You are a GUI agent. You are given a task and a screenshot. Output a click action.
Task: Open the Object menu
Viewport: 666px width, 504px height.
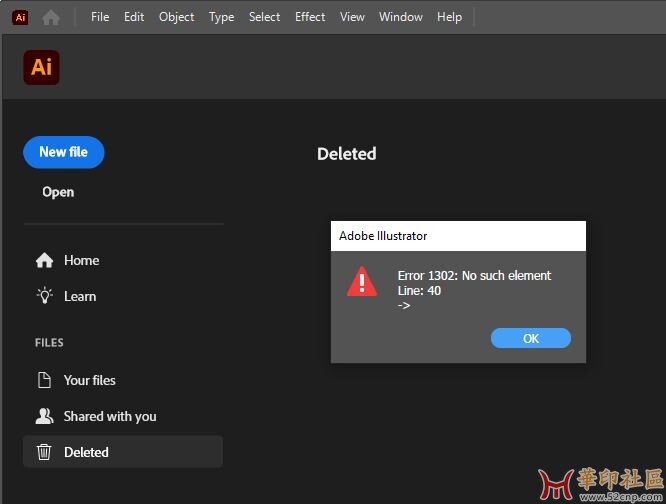(176, 17)
